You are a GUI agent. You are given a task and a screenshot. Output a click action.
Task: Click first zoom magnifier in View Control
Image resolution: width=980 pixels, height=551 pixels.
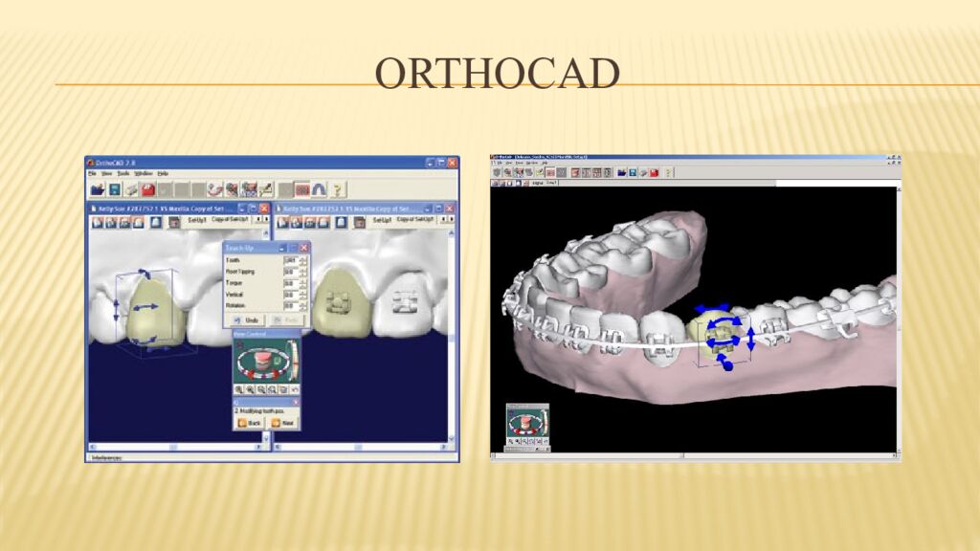tap(239, 389)
